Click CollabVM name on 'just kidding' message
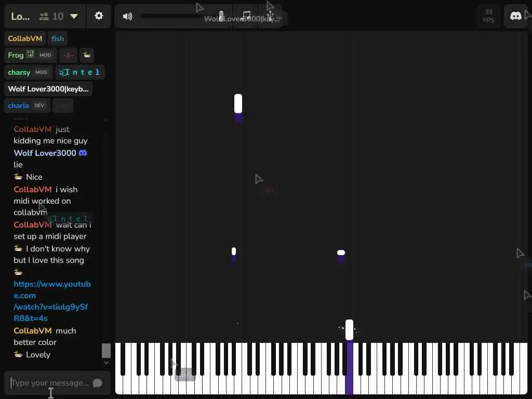The height and width of the screenshot is (399, 532). (x=33, y=129)
